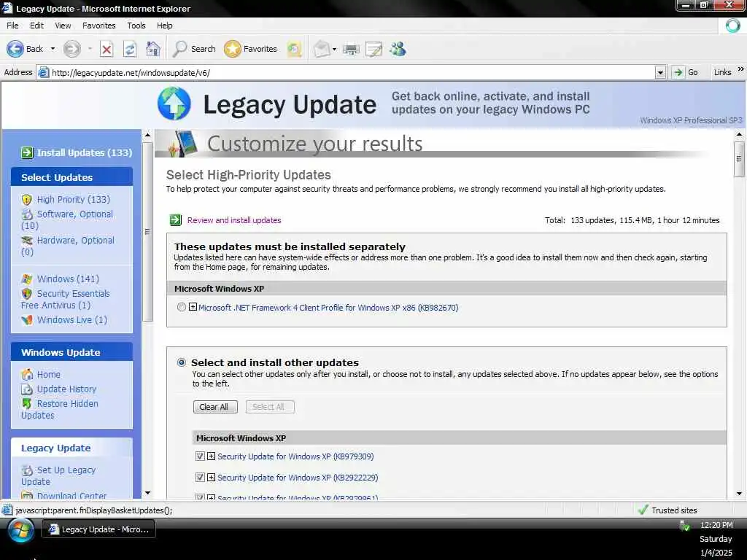Viewport: 747px width, 560px height.
Task: Print the page with printer icon
Action: [x=351, y=49]
